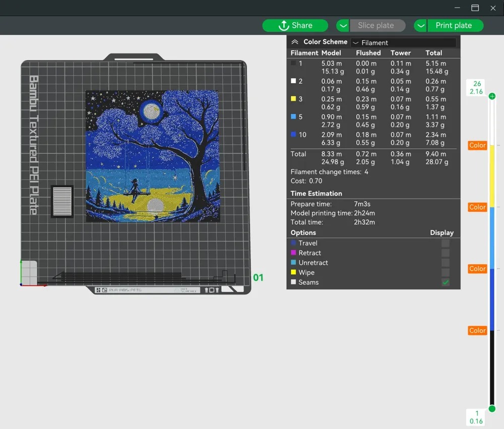Screen dimensions: 504x429
Task: Select the night-sky swing model on the plate
Action: click(153, 156)
